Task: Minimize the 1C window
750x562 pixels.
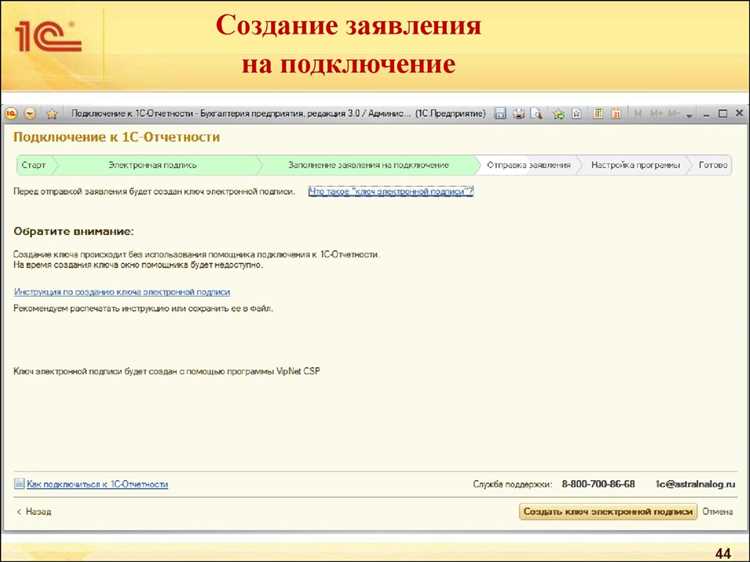Action: point(707,115)
